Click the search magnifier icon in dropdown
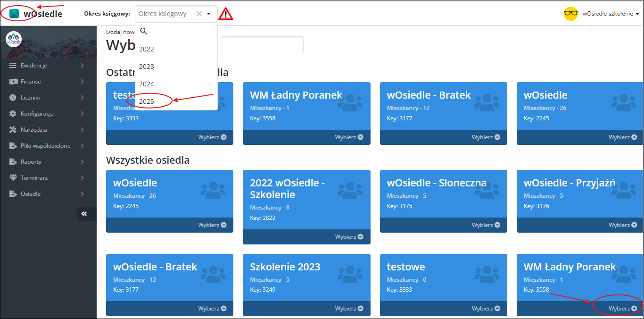 pos(144,31)
